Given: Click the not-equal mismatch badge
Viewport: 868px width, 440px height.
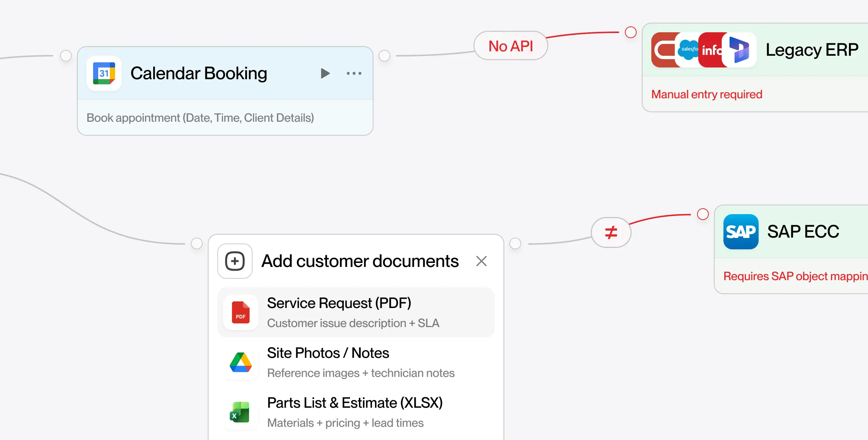Looking at the screenshot, I should [x=611, y=232].
